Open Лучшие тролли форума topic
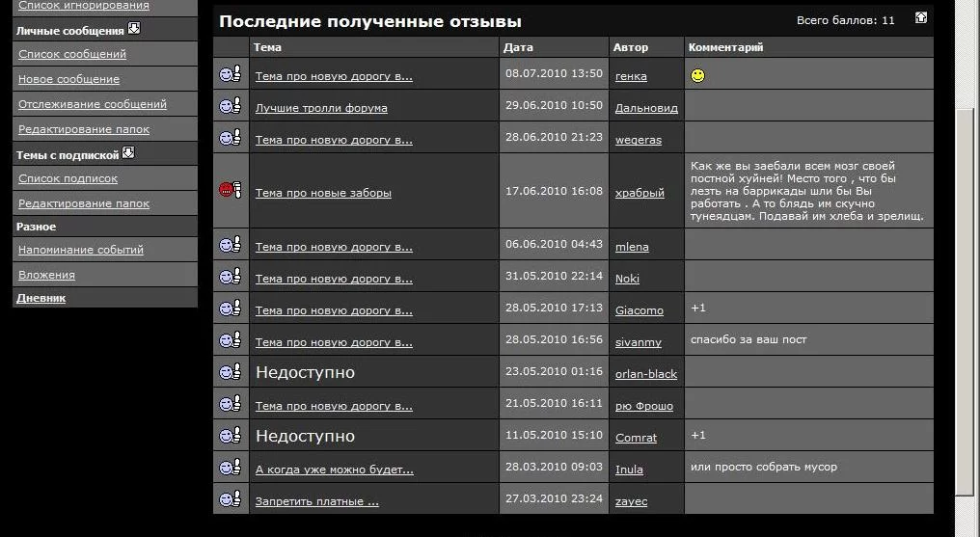 click(321, 108)
